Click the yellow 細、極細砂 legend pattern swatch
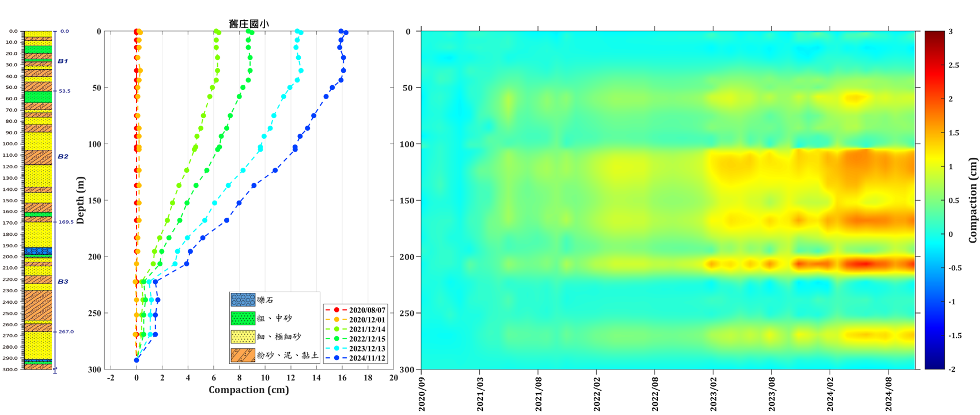 243,337
